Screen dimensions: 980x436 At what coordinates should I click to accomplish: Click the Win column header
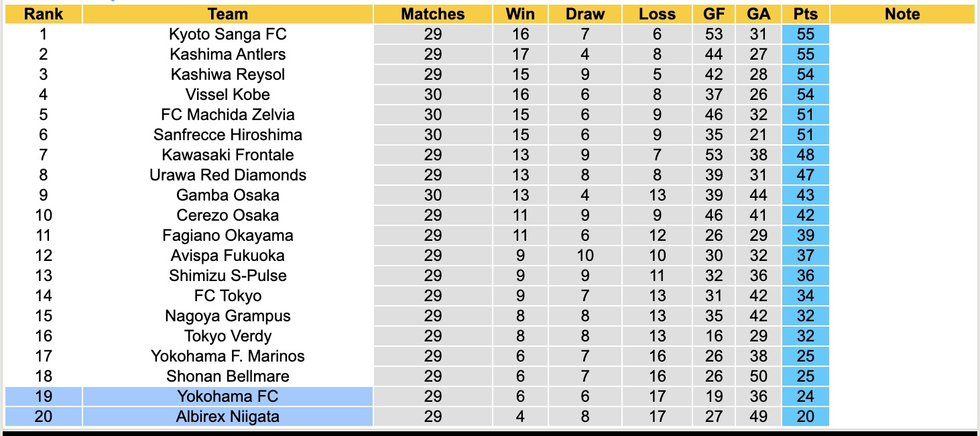click(520, 14)
